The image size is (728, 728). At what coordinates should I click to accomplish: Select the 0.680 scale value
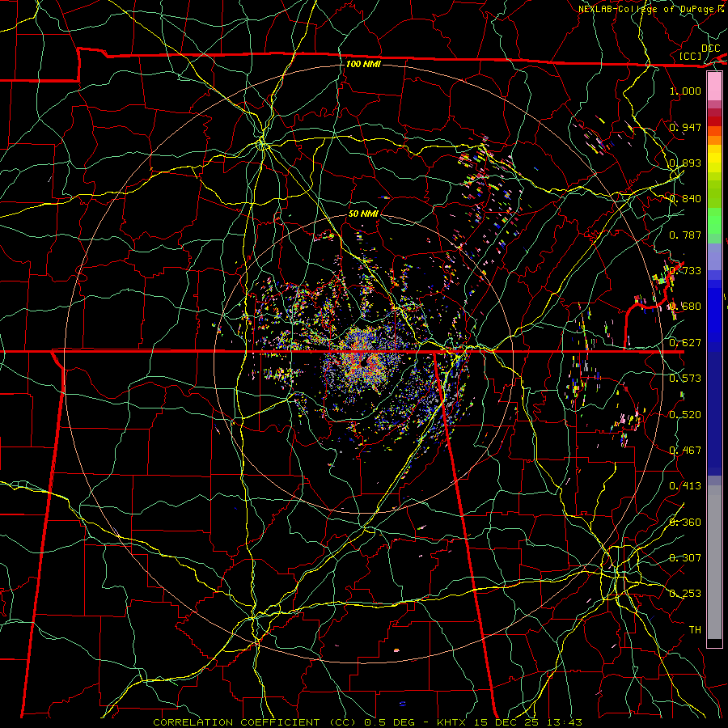(685, 307)
